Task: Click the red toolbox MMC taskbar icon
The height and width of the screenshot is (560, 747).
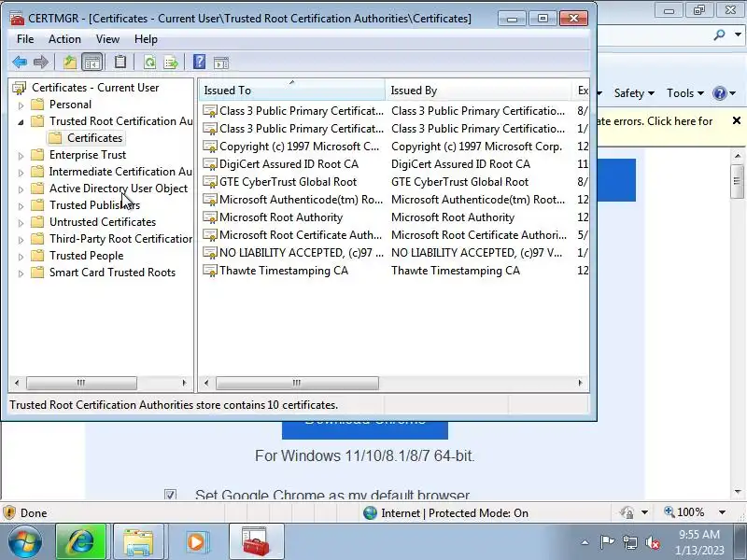Action: pos(256,541)
